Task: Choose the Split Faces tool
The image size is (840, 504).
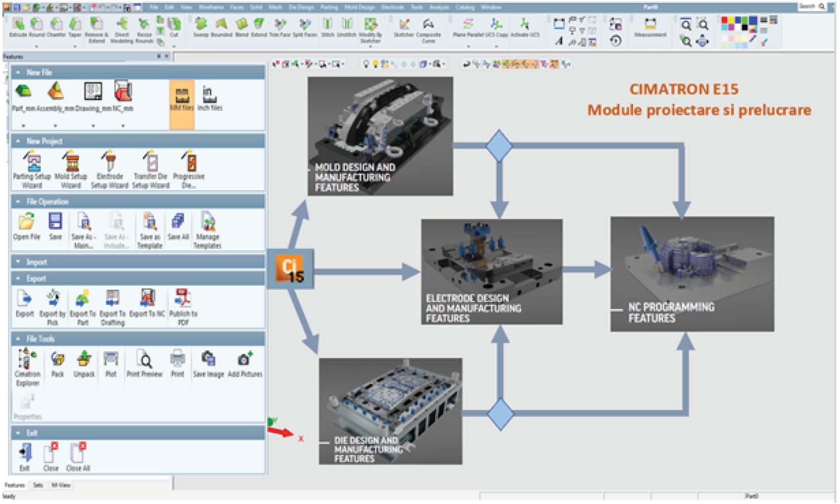Action: click(x=305, y=27)
